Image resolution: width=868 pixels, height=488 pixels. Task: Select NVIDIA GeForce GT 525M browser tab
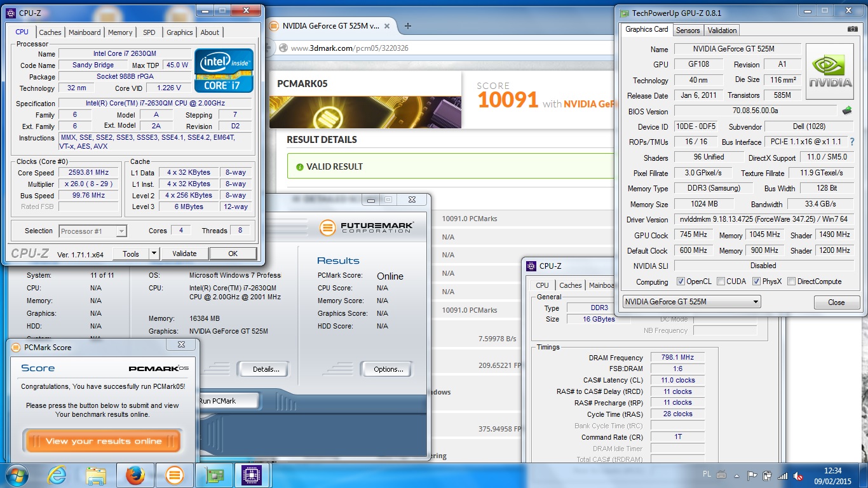[x=330, y=26]
